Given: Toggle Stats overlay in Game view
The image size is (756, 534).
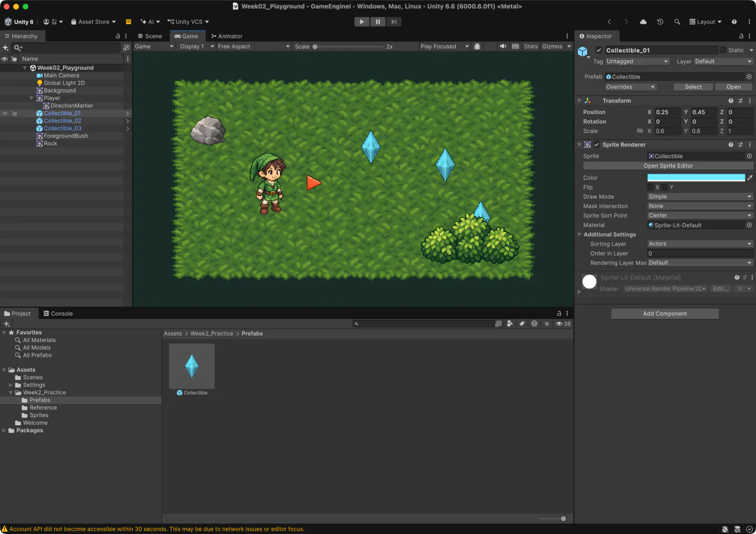Looking at the screenshot, I should (x=530, y=46).
